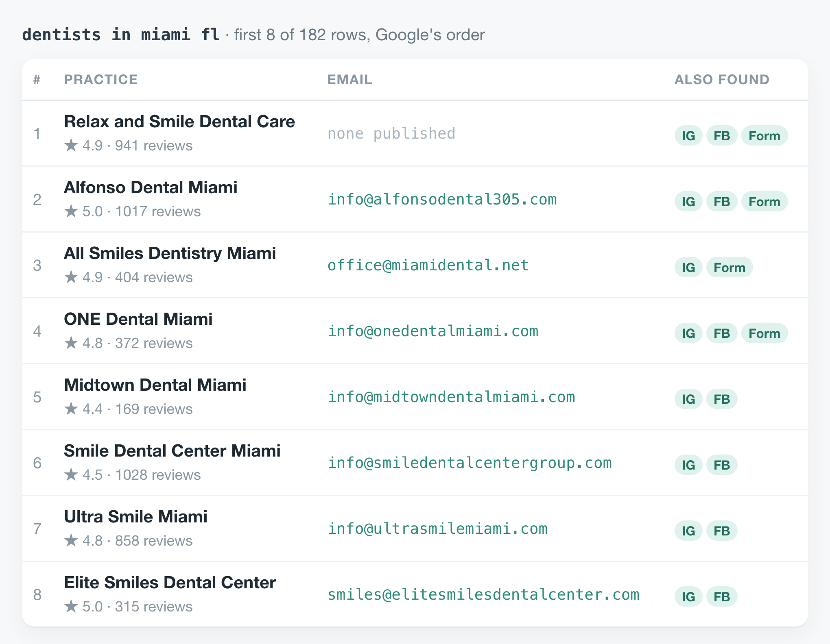The width and height of the screenshot is (830, 644).
Task: Click the PRACTICE column header
Action: point(101,80)
